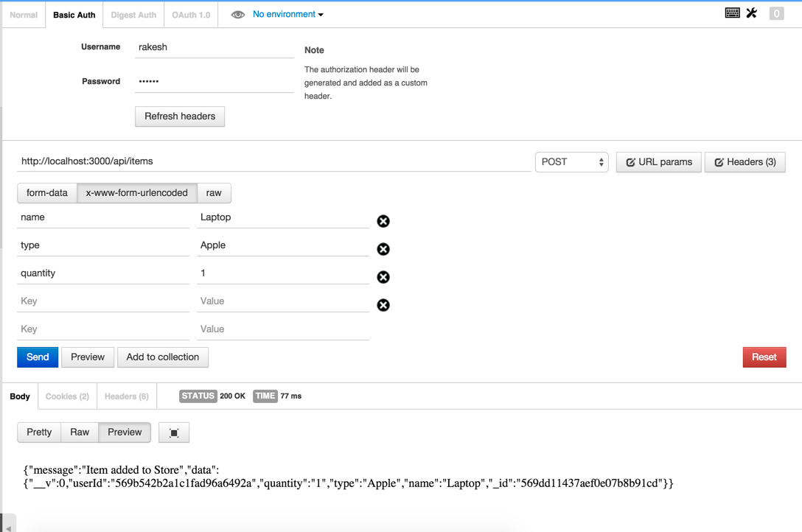The image size is (802, 532).
Task: Open the keyboard shortcuts icon
Action: 733,13
